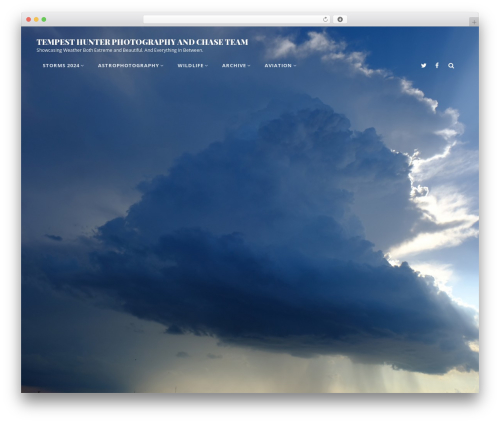This screenshot has height=423, width=500.
Task: Maximize window with green button
Action: click(44, 20)
